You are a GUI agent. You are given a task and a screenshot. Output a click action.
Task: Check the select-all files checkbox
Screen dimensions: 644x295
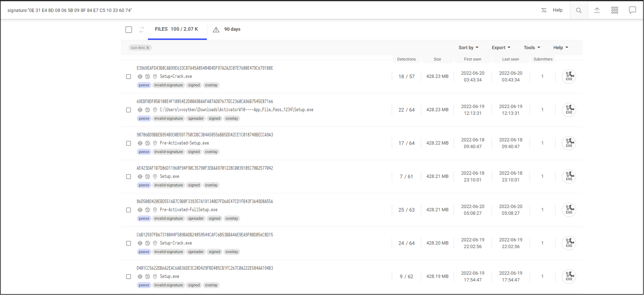[129, 30]
